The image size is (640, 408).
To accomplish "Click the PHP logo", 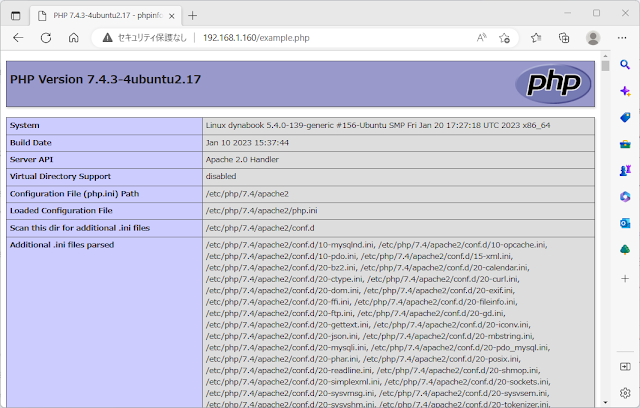I will point(553,84).
